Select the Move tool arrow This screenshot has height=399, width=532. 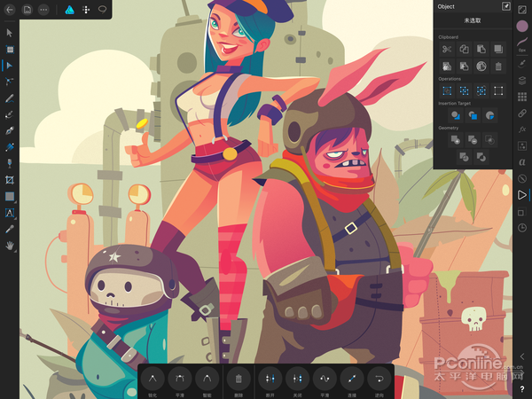10,33
